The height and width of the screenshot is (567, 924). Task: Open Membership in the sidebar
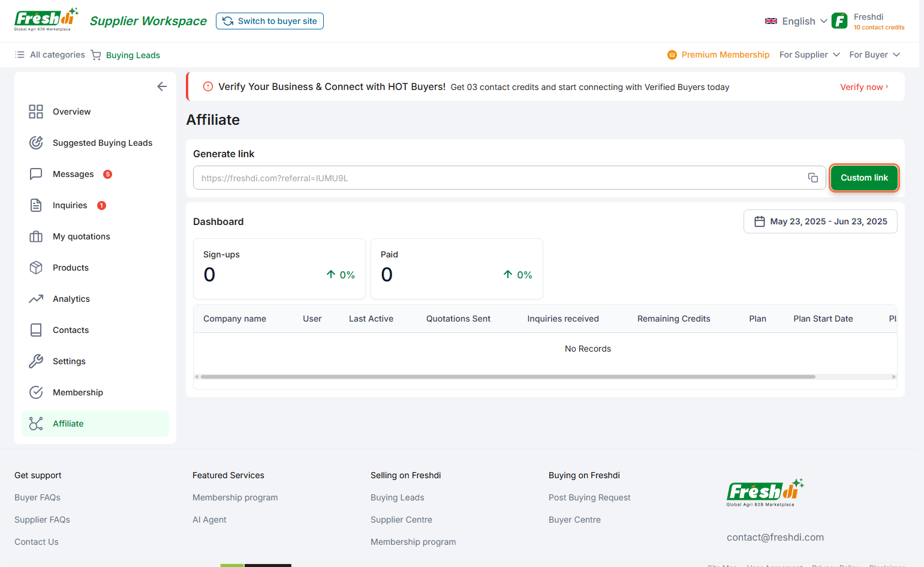(78, 392)
